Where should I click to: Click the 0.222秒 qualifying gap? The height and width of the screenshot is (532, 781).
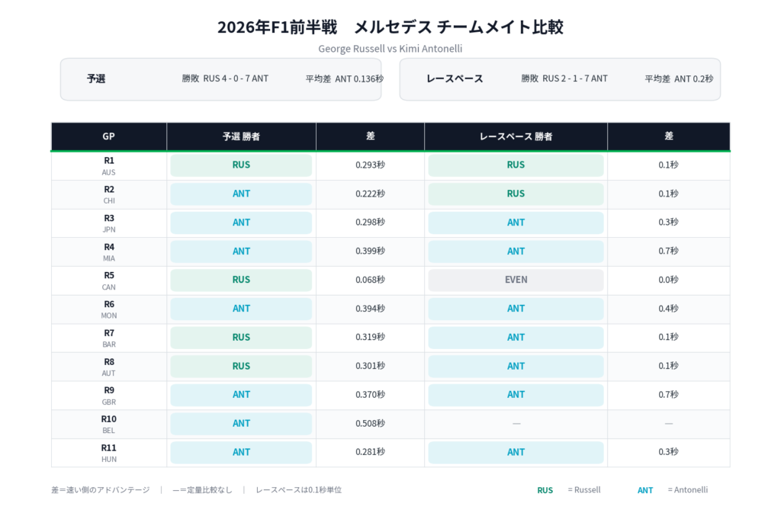[x=370, y=194]
